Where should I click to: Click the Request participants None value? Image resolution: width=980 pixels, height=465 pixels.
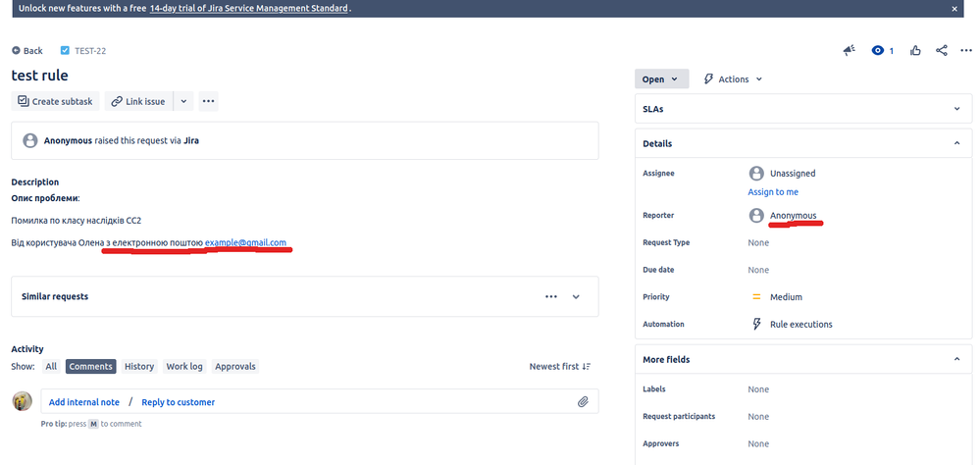758,416
